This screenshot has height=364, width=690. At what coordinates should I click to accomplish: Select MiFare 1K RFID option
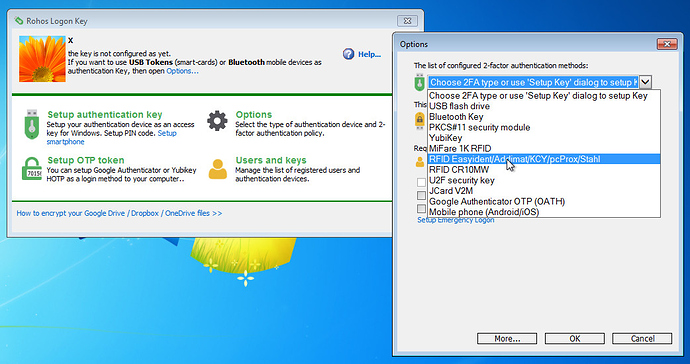[544, 148]
